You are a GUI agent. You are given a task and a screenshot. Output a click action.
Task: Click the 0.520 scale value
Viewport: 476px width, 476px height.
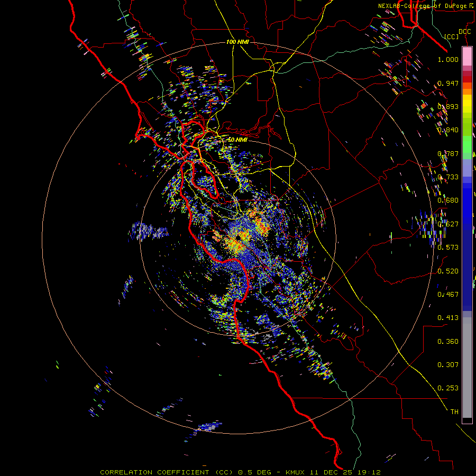pyautogui.click(x=448, y=271)
